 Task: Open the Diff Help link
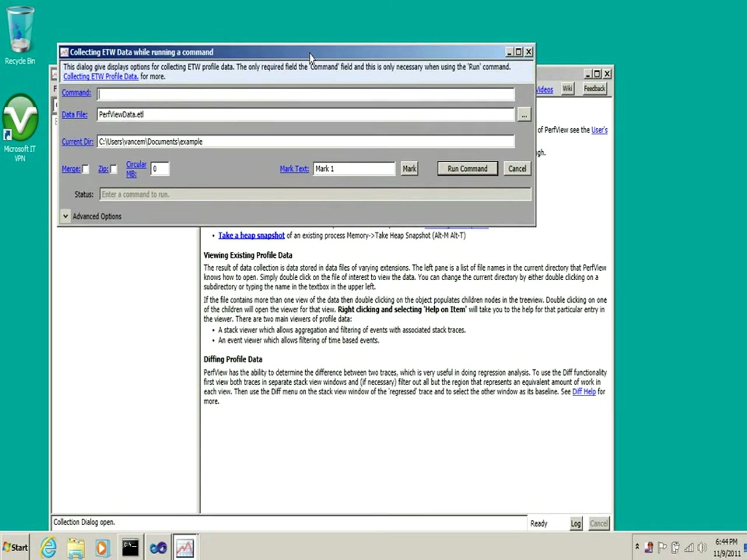584,391
